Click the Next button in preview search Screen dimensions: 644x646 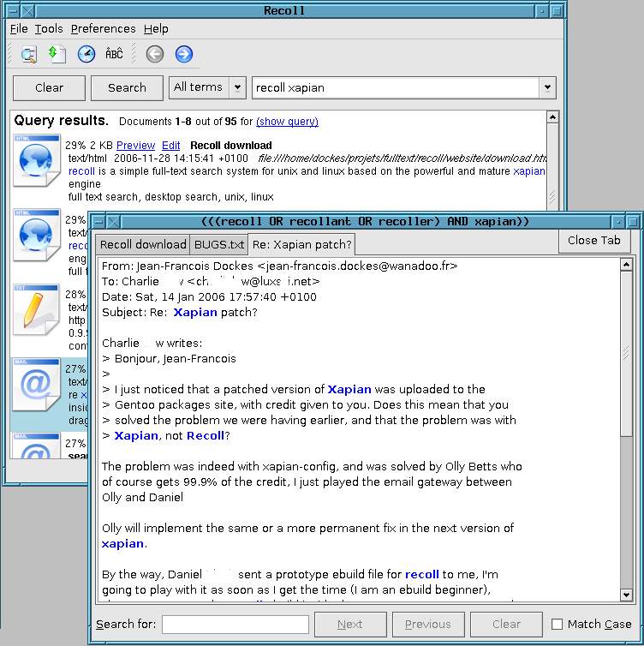(x=350, y=625)
